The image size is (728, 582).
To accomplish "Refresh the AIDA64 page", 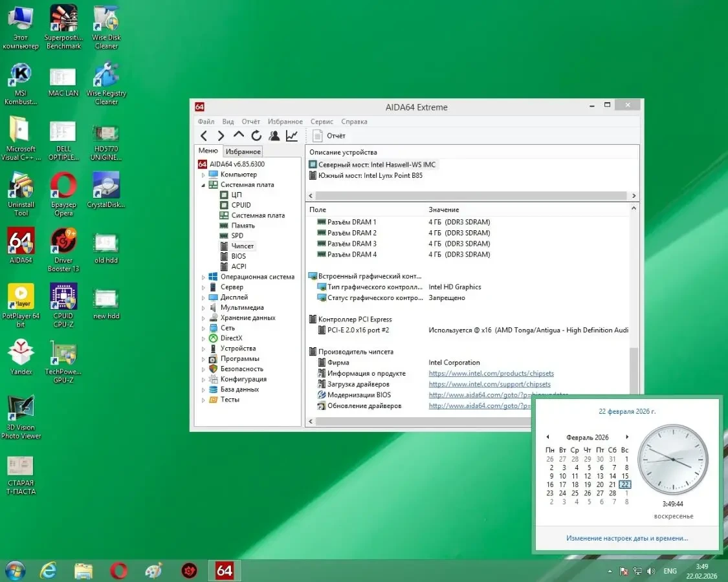I will coord(256,136).
